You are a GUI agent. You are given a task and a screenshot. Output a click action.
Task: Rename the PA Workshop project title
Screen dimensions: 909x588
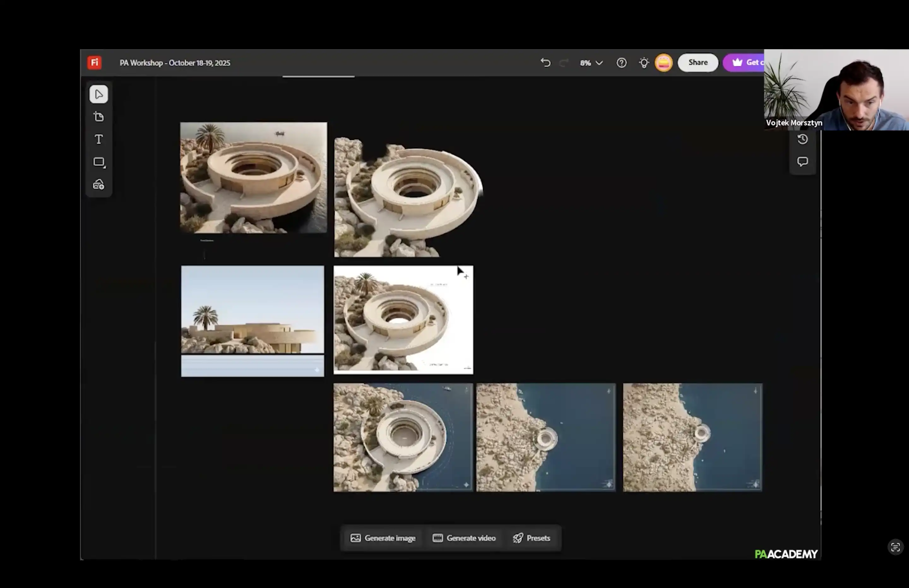click(175, 63)
